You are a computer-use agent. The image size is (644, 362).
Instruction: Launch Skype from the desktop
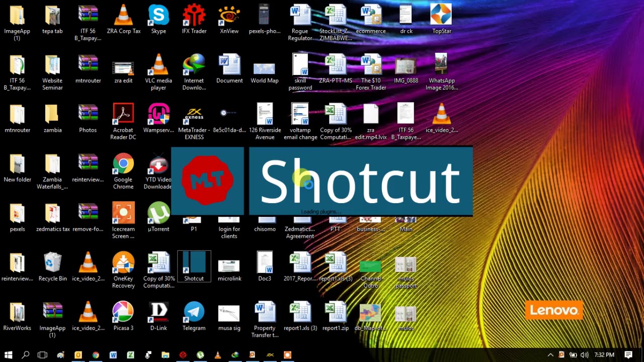coord(158,19)
